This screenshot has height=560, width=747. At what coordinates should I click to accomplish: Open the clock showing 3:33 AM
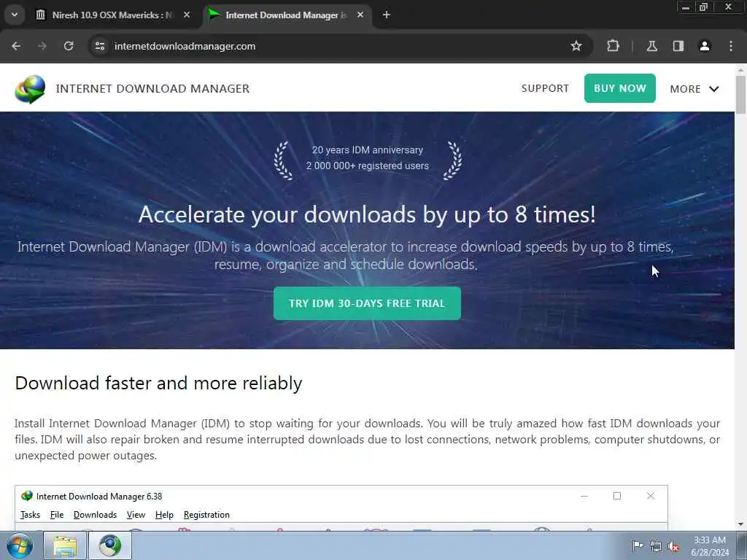tap(710, 546)
